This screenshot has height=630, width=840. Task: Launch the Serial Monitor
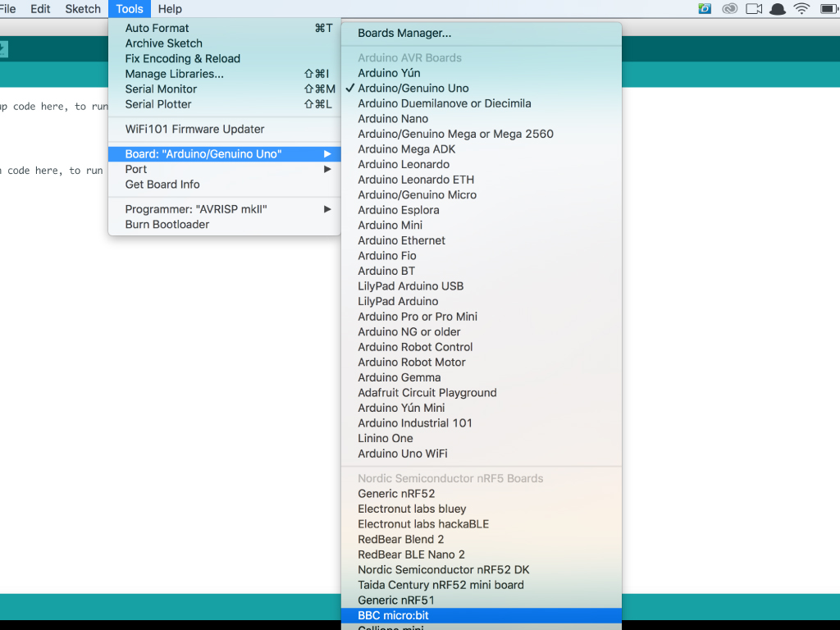[225, 89]
